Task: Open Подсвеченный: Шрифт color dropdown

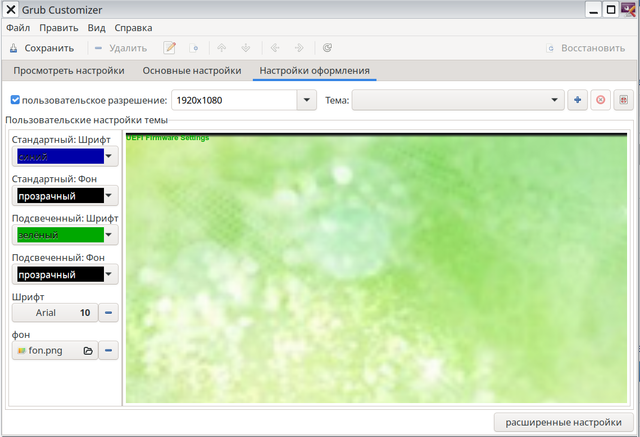Action: (x=109, y=235)
